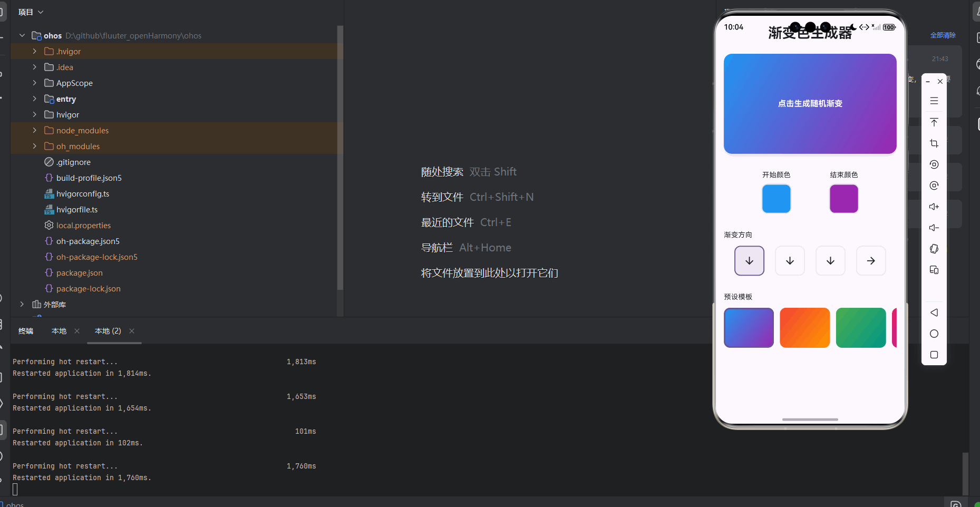The width and height of the screenshot is (980, 507).
Task: Expand the .hvigor folder
Action: tap(35, 51)
